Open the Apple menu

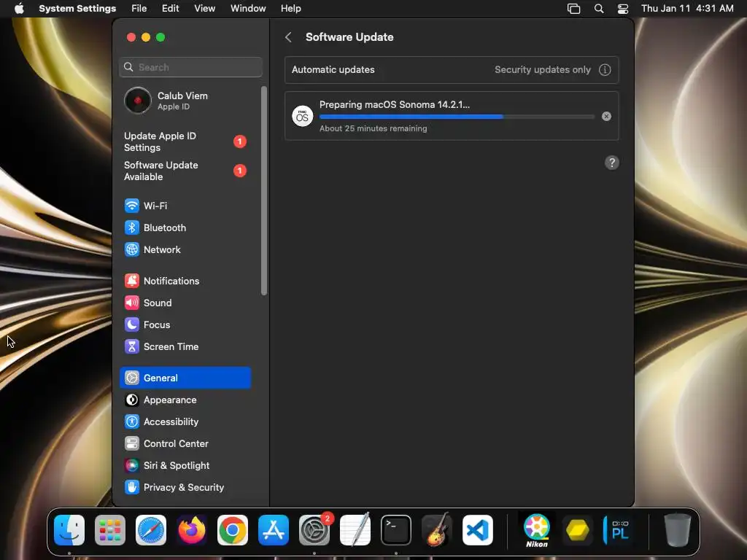pyautogui.click(x=19, y=8)
